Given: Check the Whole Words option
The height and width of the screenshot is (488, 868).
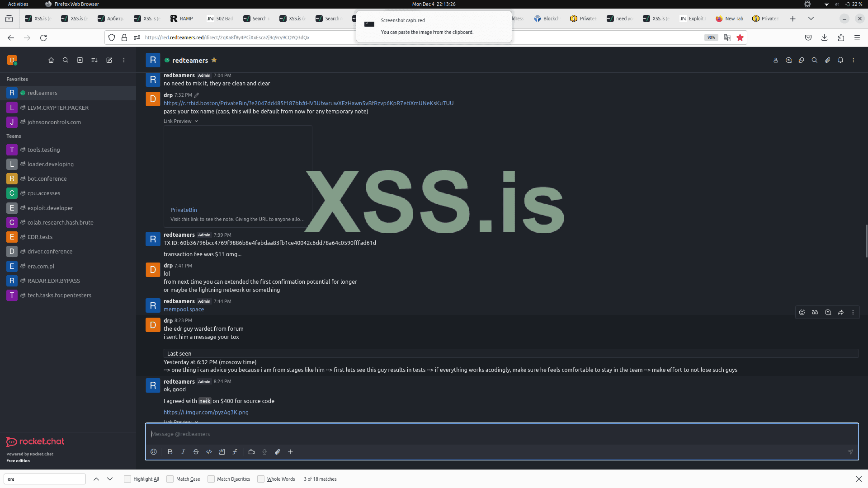Looking at the screenshot, I should 261,479.
